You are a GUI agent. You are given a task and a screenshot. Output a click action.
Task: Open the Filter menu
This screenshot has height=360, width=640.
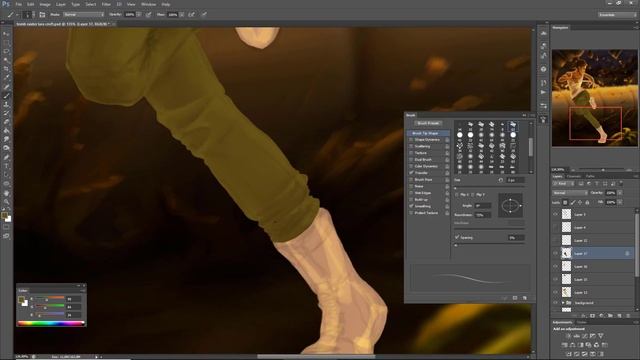106,4
